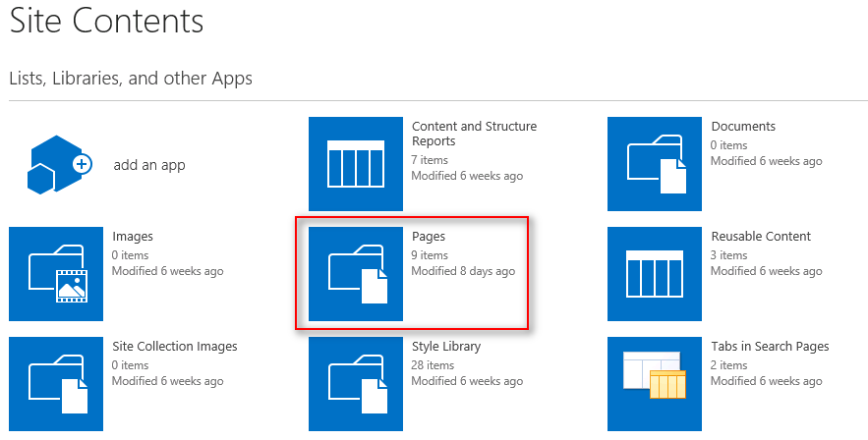
Task: Open the Site Collection Images tile icon
Action: pyautogui.click(x=56, y=384)
